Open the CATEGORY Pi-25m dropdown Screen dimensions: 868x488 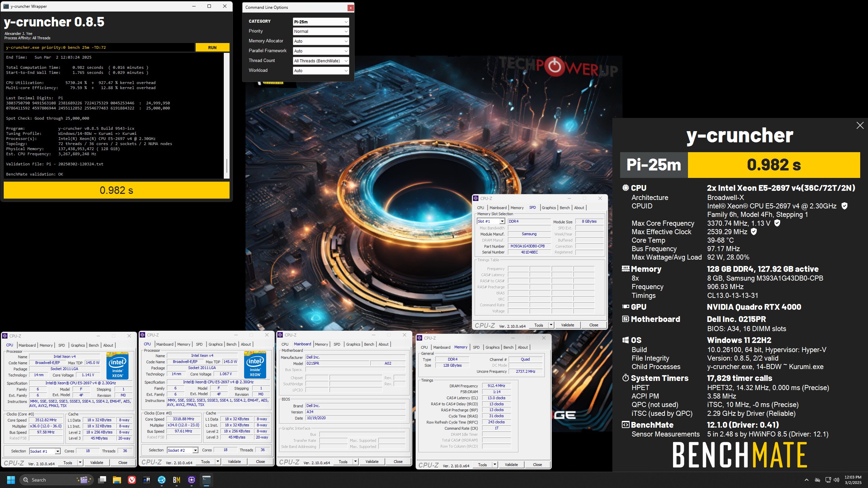pos(321,22)
